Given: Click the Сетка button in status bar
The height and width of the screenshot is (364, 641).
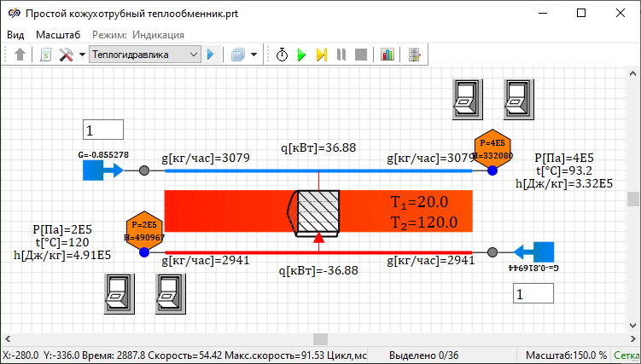Looking at the screenshot, I should coord(626,355).
